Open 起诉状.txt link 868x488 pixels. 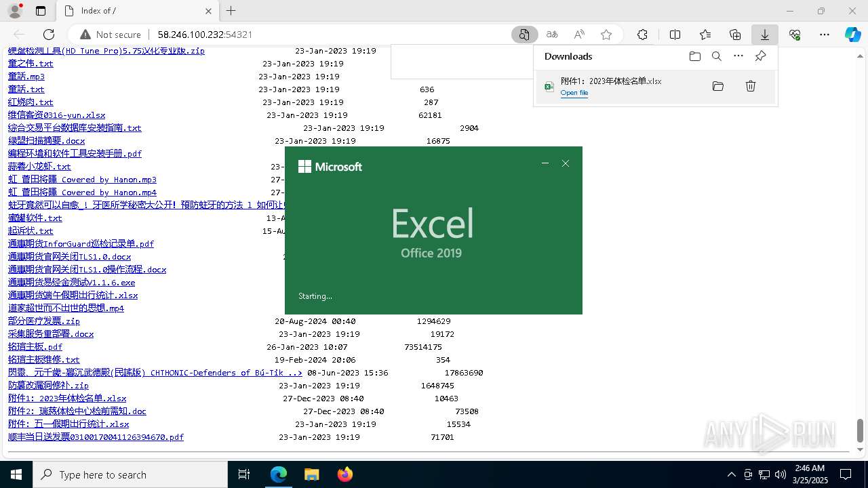pos(31,230)
